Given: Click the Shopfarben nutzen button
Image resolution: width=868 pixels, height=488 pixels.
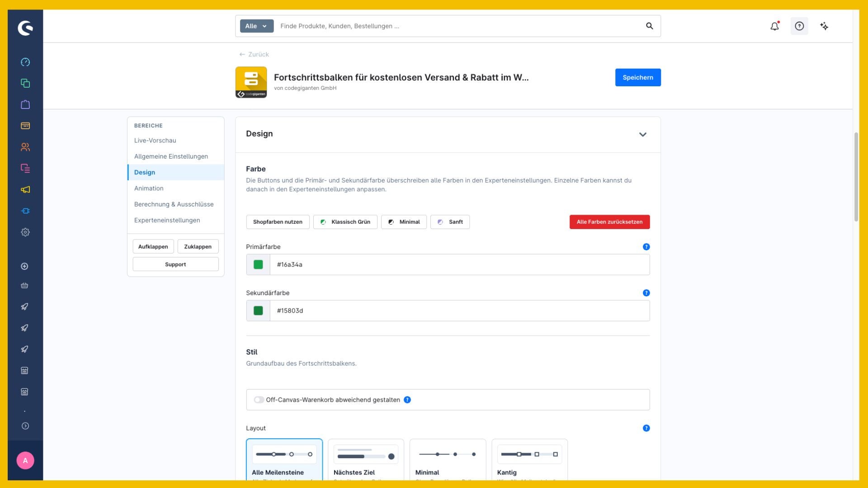Looking at the screenshot, I should (278, 222).
